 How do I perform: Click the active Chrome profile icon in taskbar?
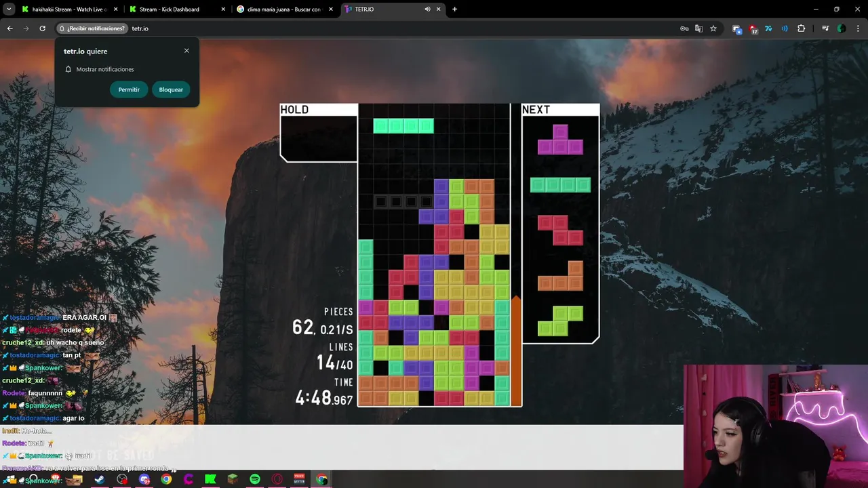pyautogui.click(x=321, y=479)
